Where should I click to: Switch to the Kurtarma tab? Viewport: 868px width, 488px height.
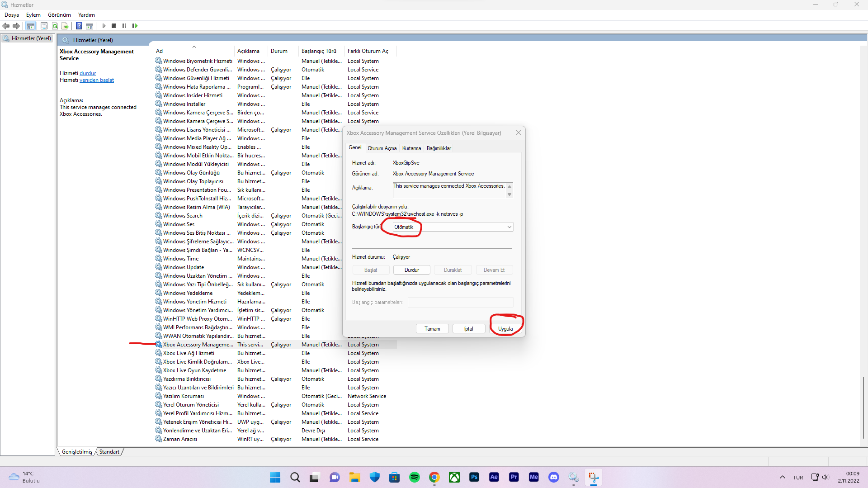pos(411,148)
